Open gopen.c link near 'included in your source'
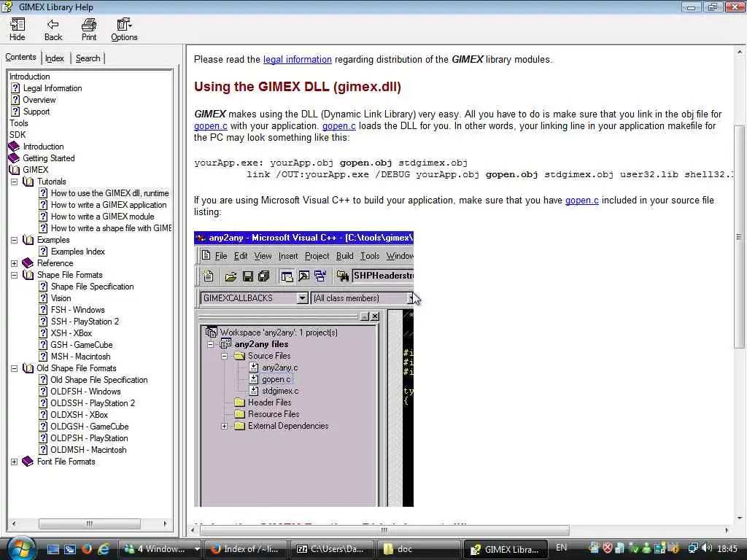The image size is (747, 560). click(x=581, y=201)
